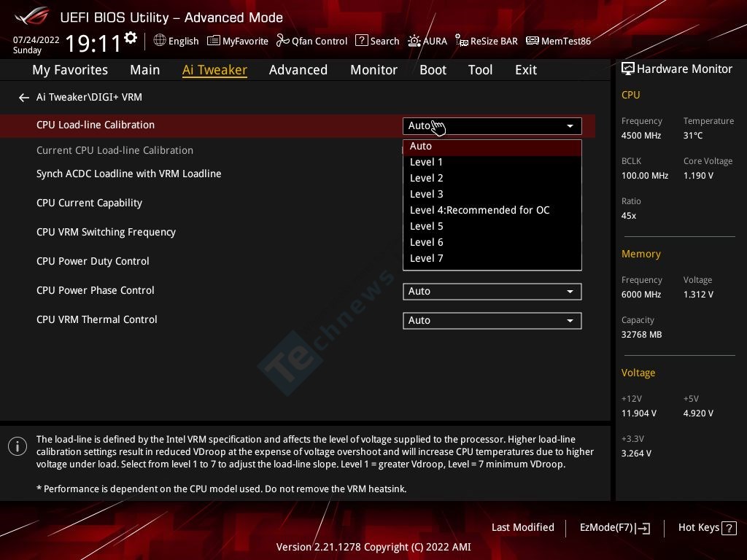Click the back arrow beside Ai Tweaker\DIGI+ VRM
This screenshot has height=560, width=747.
24,98
